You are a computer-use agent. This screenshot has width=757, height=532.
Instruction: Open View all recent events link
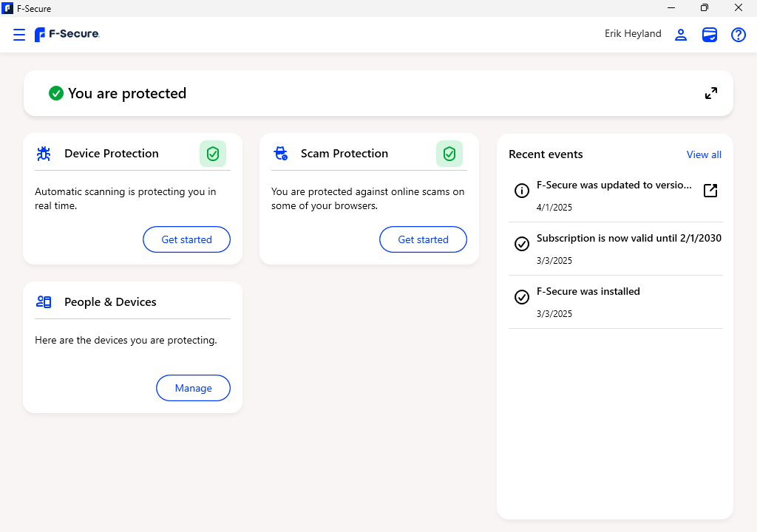[704, 154]
